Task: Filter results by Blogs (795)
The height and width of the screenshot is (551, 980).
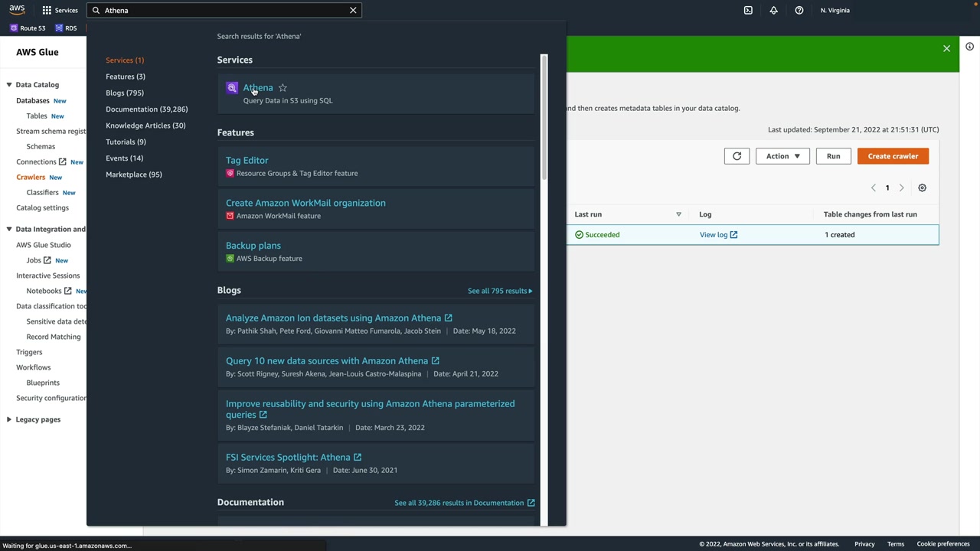Action: tap(125, 93)
